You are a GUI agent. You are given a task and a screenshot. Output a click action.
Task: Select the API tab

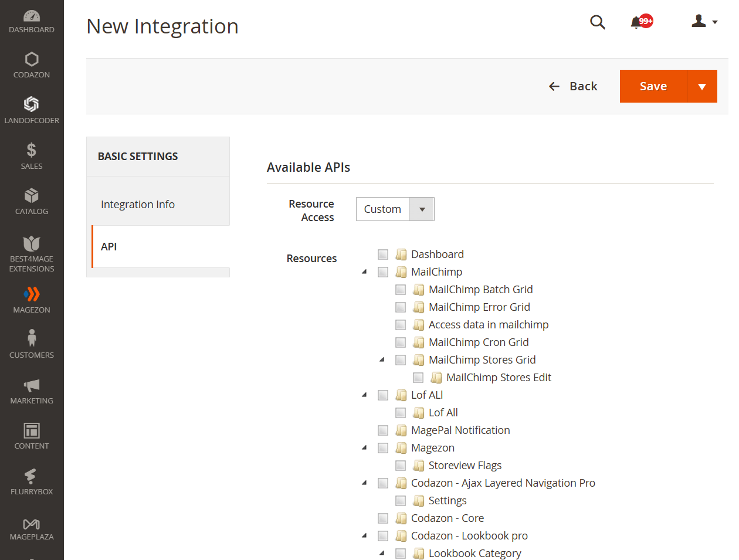(x=161, y=247)
